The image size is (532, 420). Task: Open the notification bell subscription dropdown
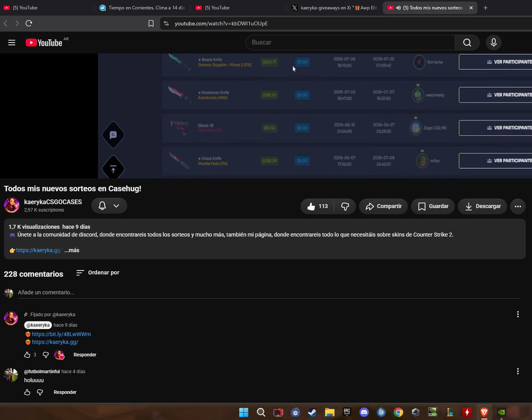(109, 206)
